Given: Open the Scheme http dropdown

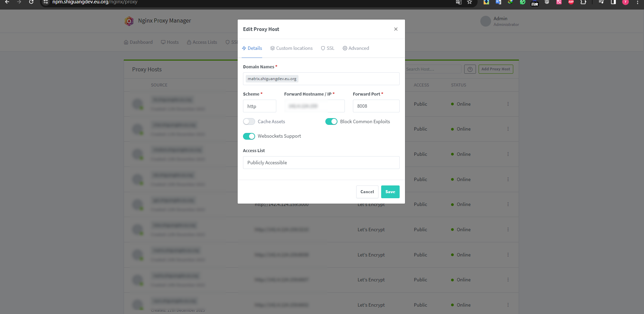Looking at the screenshot, I should pos(259,106).
